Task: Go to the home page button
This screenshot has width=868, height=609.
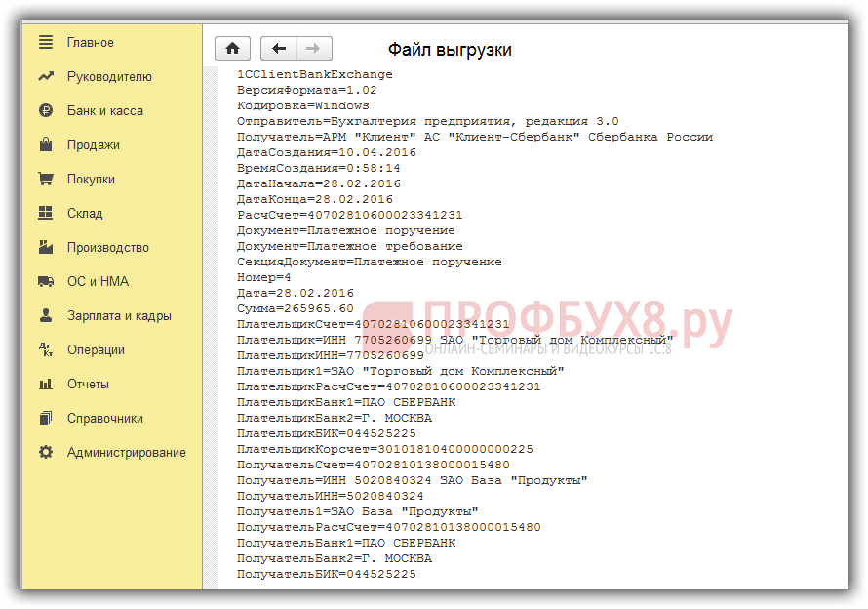Action: pyautogui.click(x=232, y=49)
